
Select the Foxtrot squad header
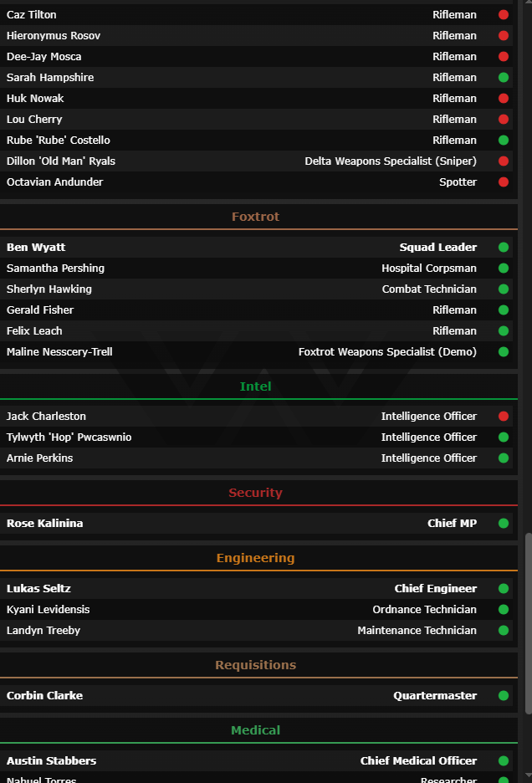[255, 217]
